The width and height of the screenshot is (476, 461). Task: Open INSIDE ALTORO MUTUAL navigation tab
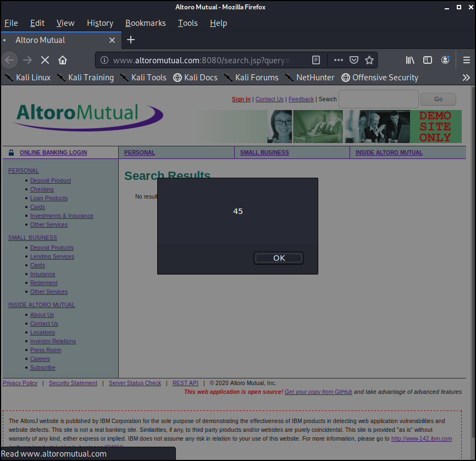[x=389, y=152]
